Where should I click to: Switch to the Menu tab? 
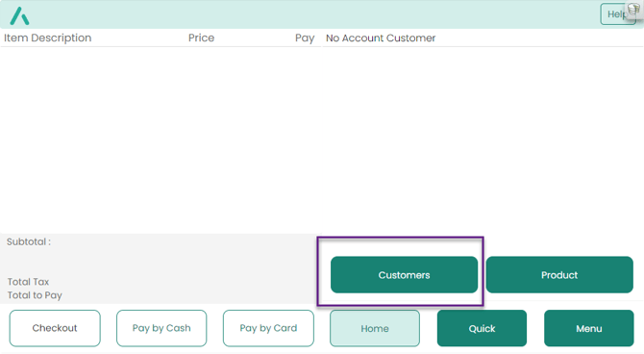(x=589, y=328)
